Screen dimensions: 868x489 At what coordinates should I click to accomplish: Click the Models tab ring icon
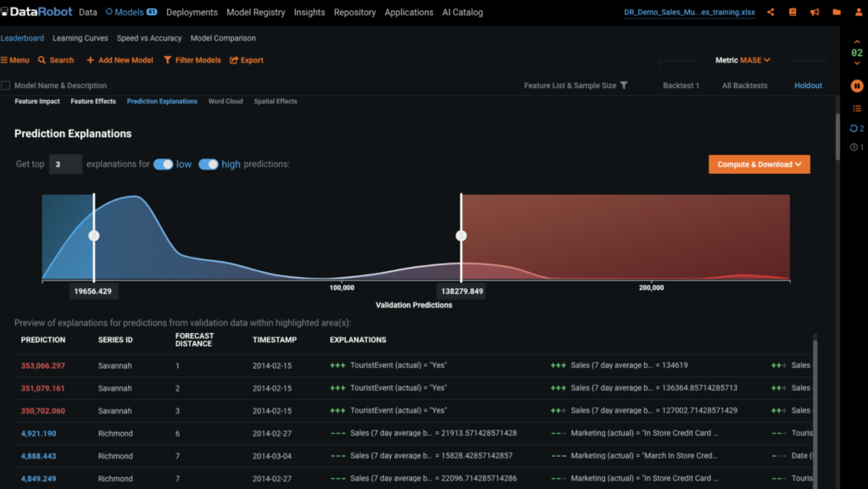pyautogui.click(x=109, y=12)
